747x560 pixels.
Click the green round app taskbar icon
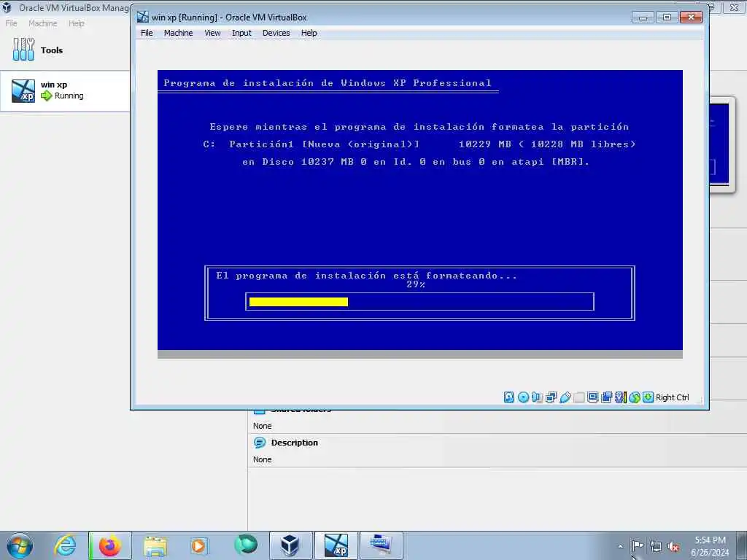[245, 545]
